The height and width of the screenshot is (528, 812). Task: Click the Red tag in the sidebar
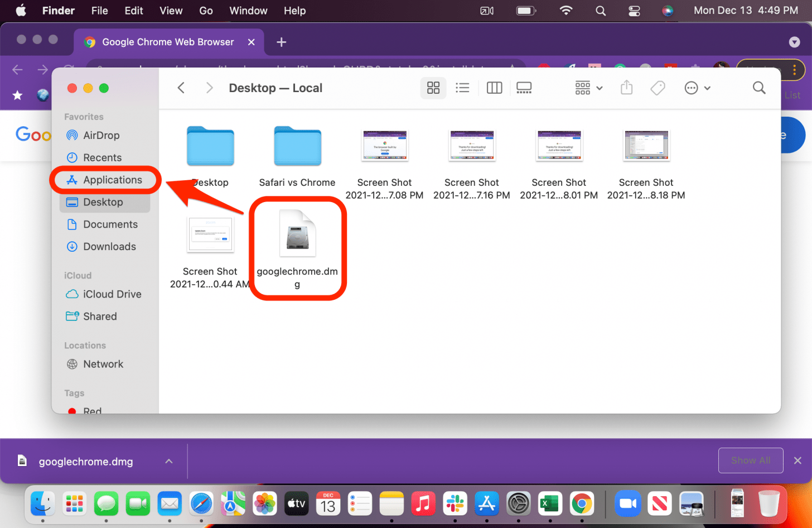91,411
